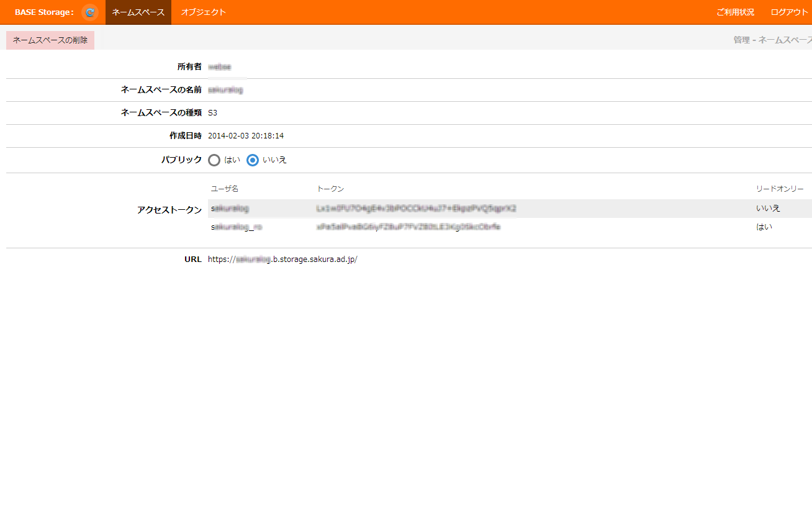This screenshot has height=519, width=812.
Task: Click the トークン column header
Action: point(330,189)
